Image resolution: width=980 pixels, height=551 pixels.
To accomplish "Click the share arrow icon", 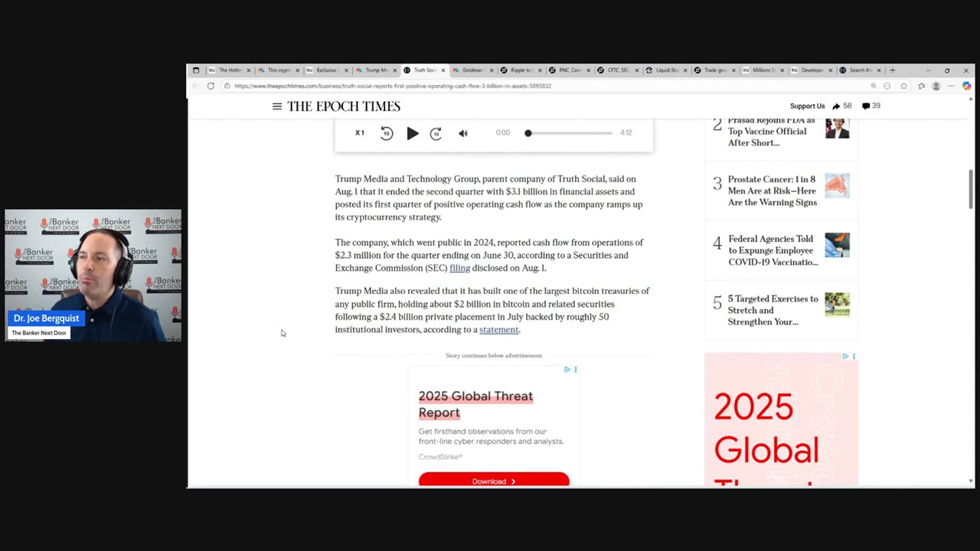I will click(836, 106).
